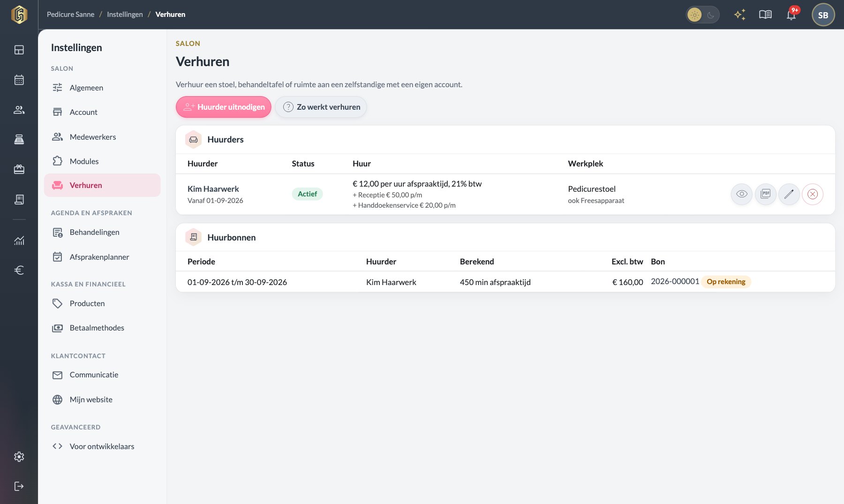Click the Actief status badge

(x=307, y=194)
